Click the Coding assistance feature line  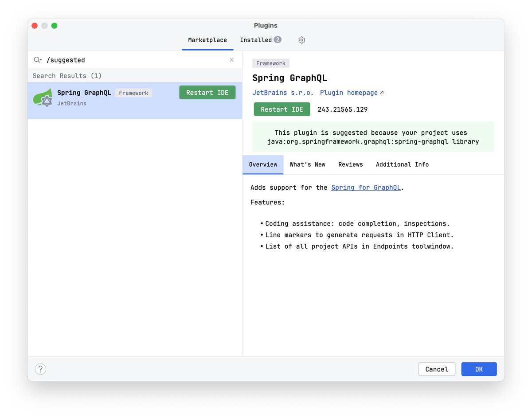[357, 223]
